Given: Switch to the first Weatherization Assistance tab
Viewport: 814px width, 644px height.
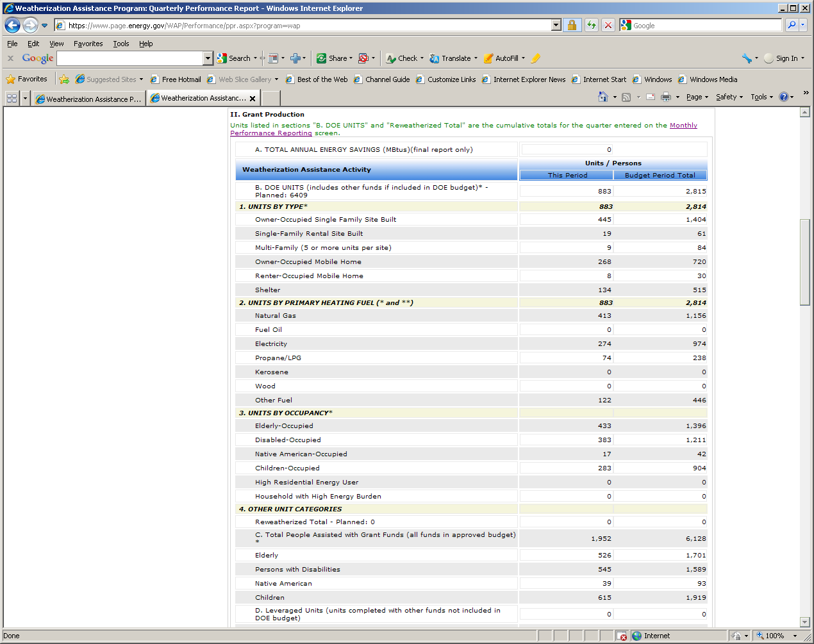Looking at the screenshot, I should (x=88, y=99).
